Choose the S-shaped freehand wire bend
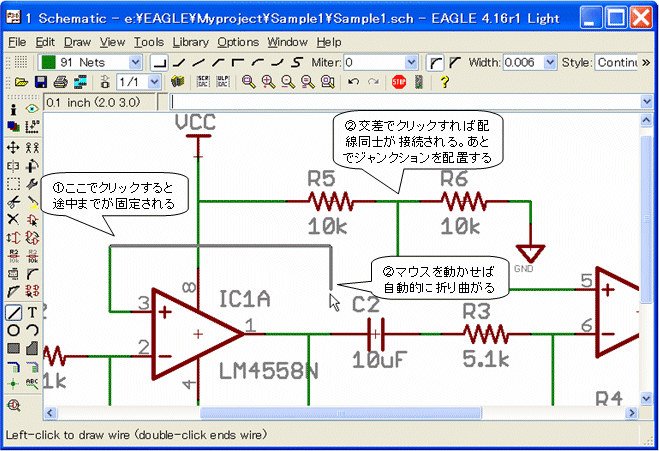The height and width of the screenshot is (451, 659). [297, 63]
